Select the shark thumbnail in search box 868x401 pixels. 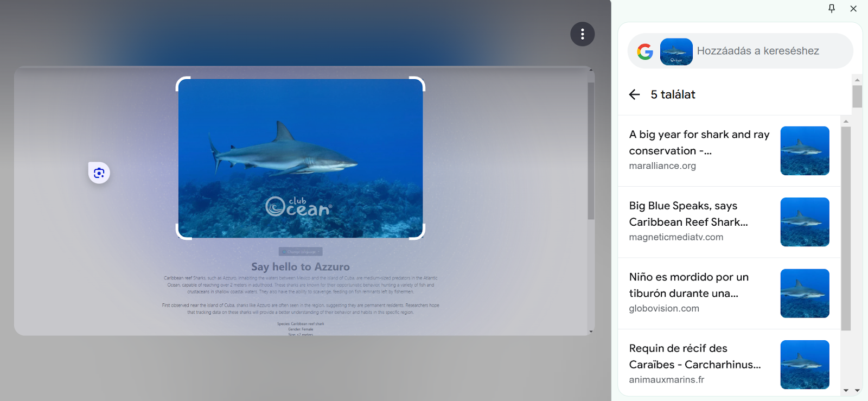[x=676, y=52]
